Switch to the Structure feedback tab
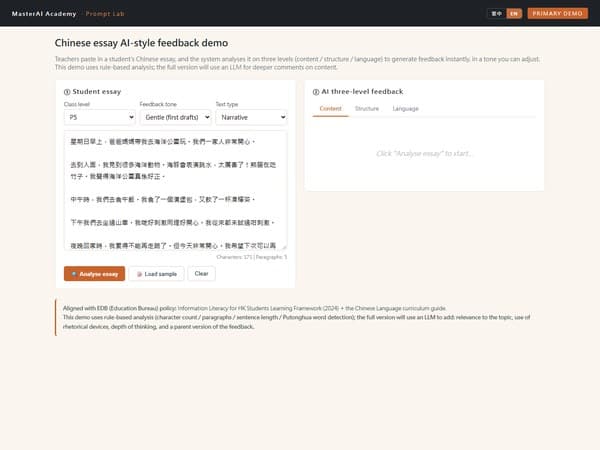The height and width of the screenshot is (450, 600). [x=367, y=109]
